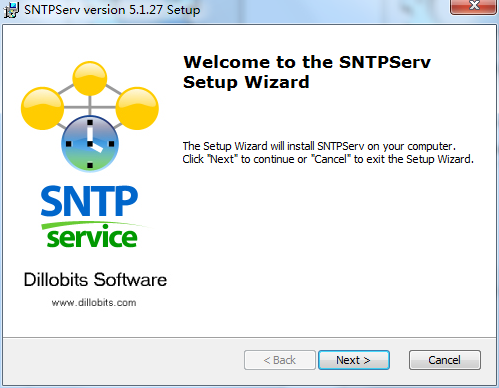
Task: Click the SNTPServ version 5.1.27 Setup title
Action: (112, 10)
